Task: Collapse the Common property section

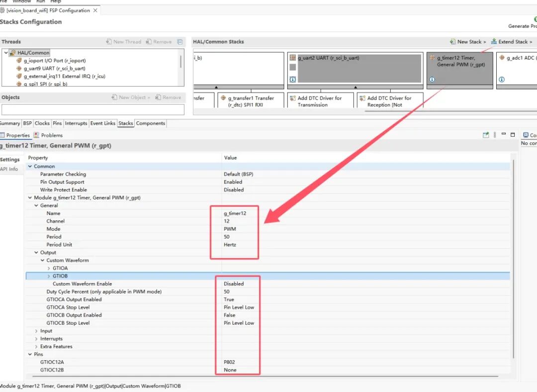Action: [x=30, y=166]
